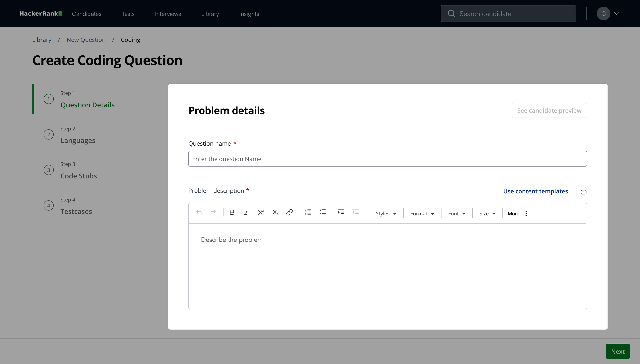This screenshot has height=364, width=640.
Task: Expand the Font dropdown
Action: coord(456,214)
